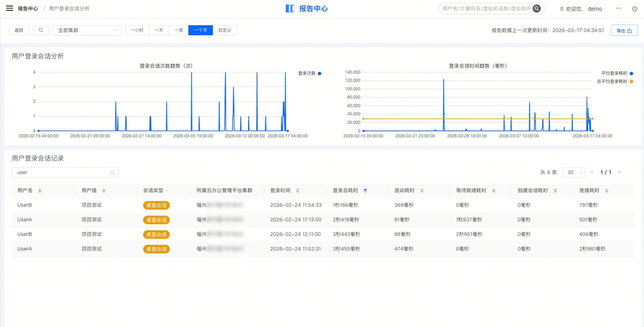Screen dimensions: 644x327
Task: Click search icon in the user filter box
Action: tap(112, 173)
